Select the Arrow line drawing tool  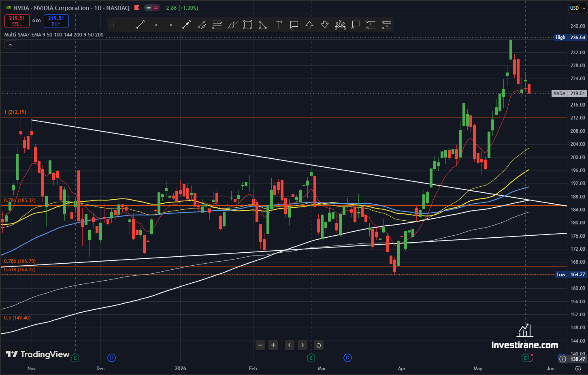pos(186,25)
